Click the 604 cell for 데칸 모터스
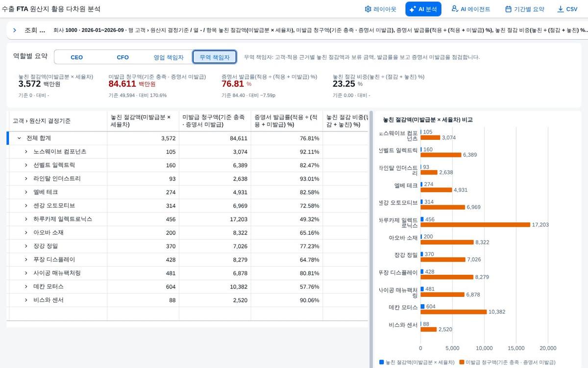Screen dimensions: 588x368 point(143,287)
